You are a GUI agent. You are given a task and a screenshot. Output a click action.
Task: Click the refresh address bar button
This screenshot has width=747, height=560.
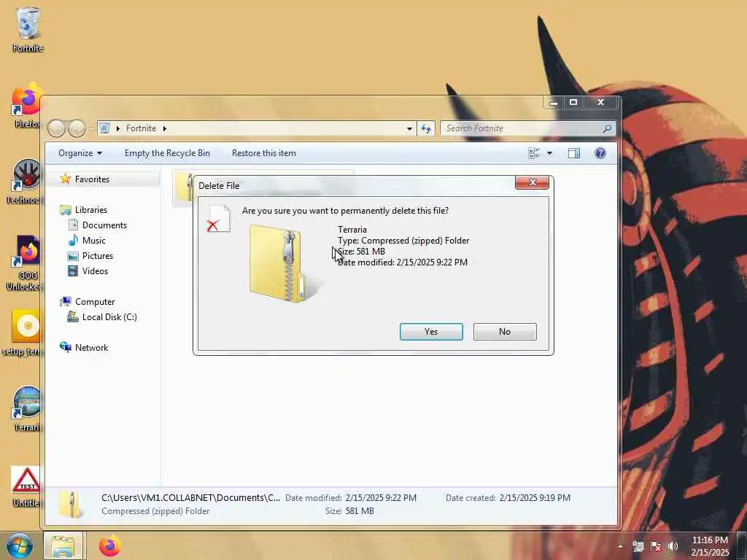click(426, 128)
